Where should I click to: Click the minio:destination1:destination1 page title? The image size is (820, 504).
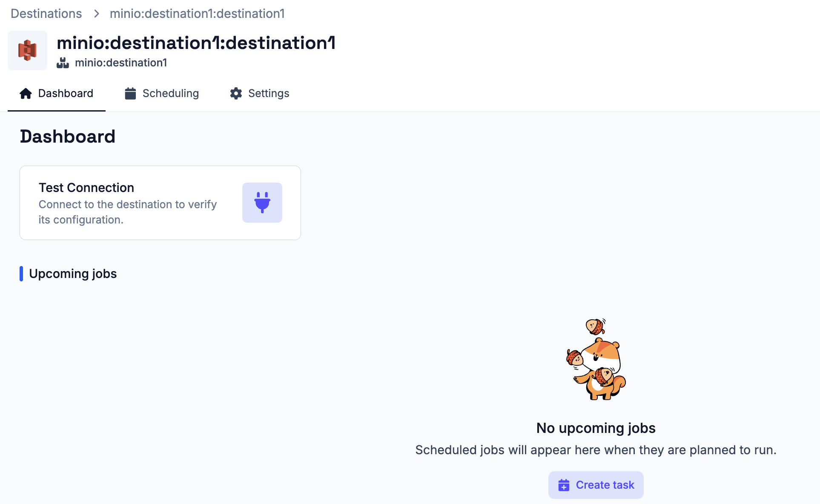click(196, 43)
